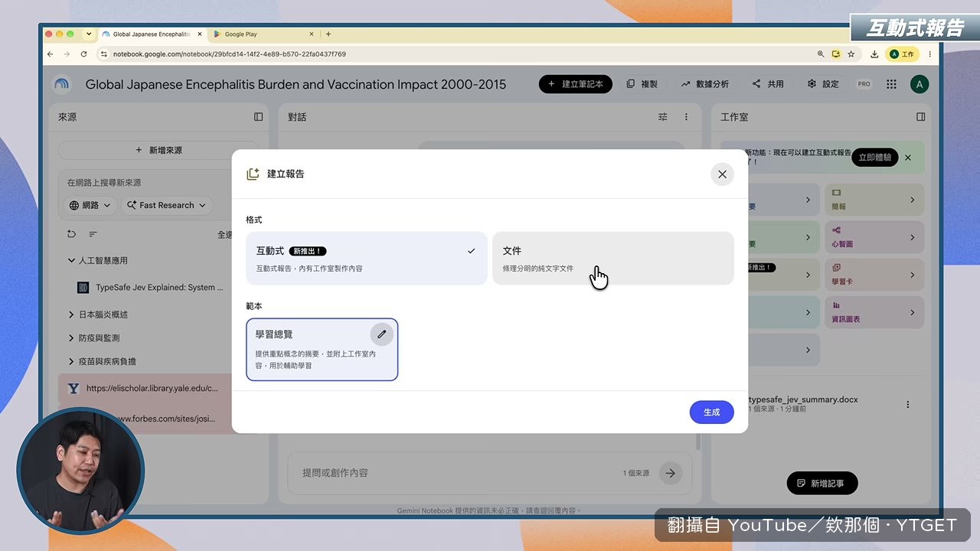Click 立即體驗 in the banner

pos(875,157)
